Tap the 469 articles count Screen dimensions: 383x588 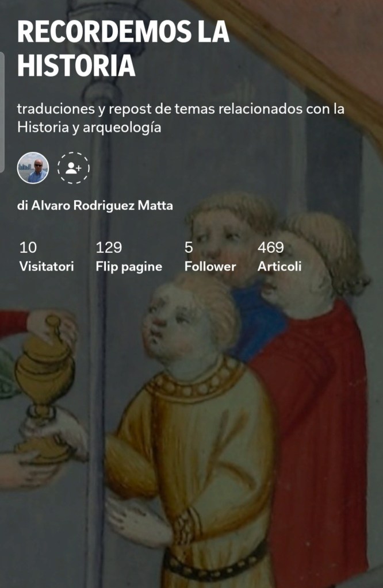click(271, 248)
